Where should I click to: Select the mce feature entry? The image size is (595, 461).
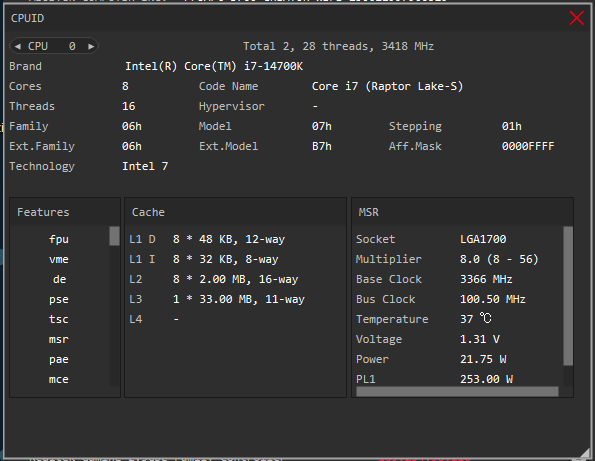59,379
